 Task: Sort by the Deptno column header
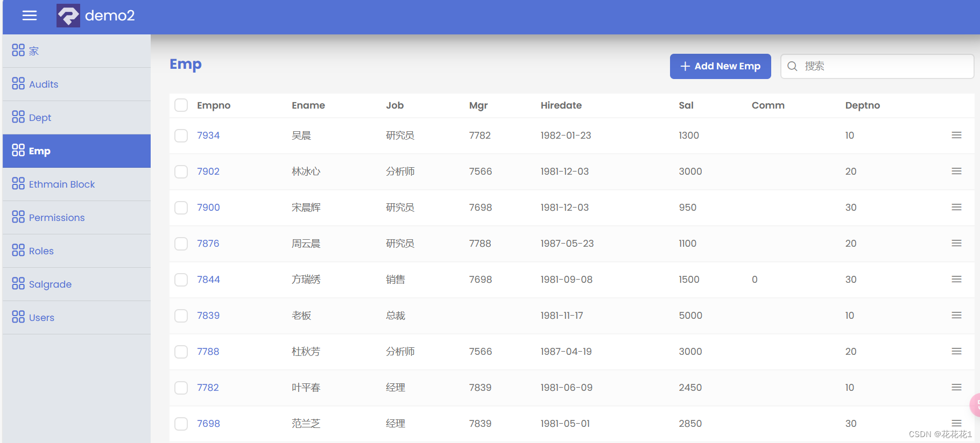click(x=863, y=105)
